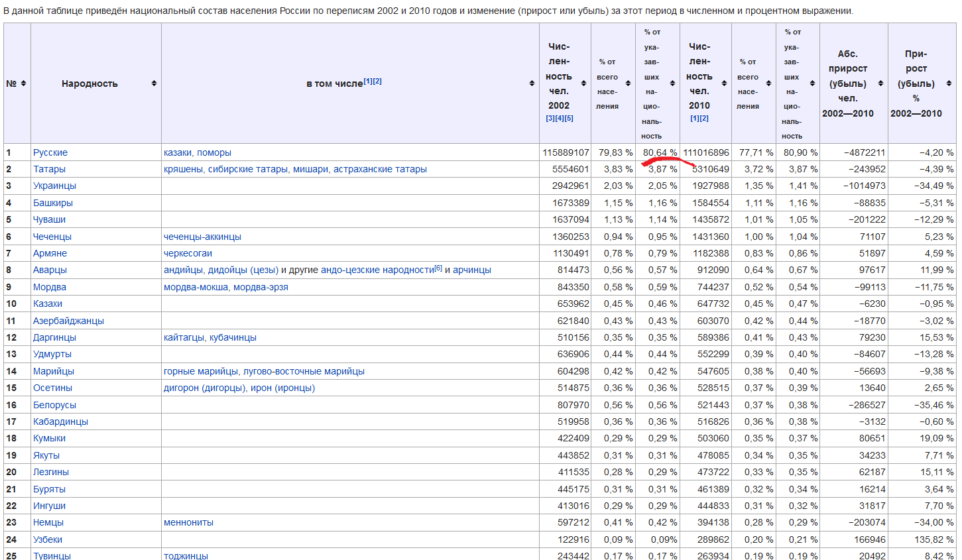Sort 2002 '% от указавших национальность' column
This screenshot has width=962, height=560.
tap(672, 84)
